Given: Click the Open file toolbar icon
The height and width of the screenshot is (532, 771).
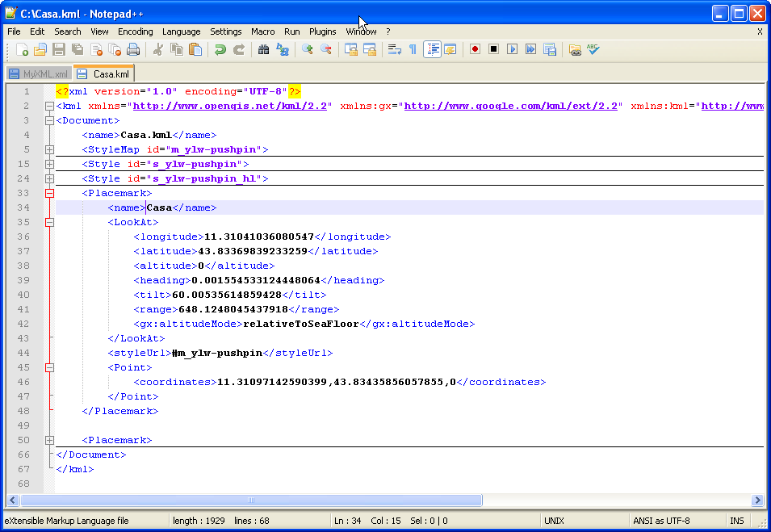Looking at the screenshot, I should point(40,49).
